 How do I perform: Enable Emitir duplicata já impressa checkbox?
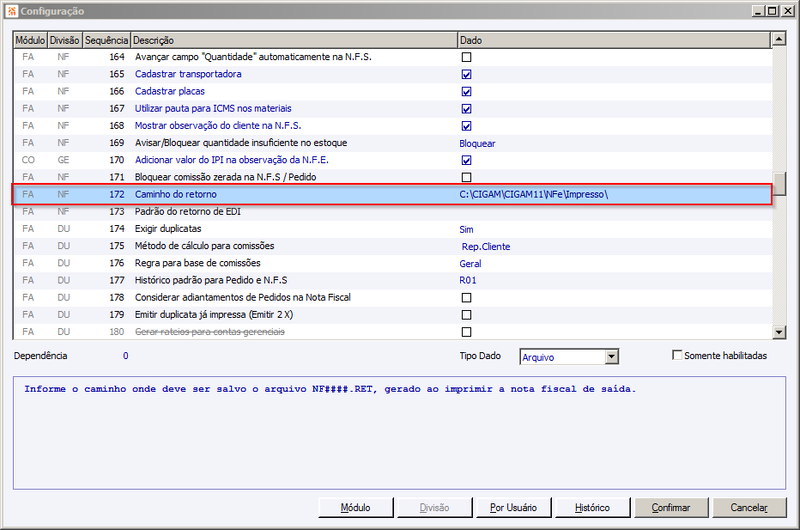466,315
